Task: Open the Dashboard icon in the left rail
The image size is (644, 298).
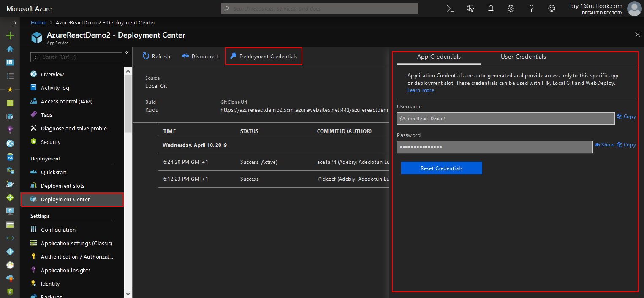Action: (x=10, y=62)
